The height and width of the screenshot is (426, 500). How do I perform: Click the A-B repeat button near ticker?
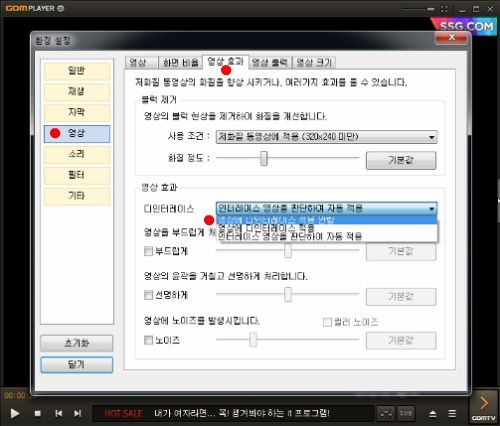click(386, 413)
